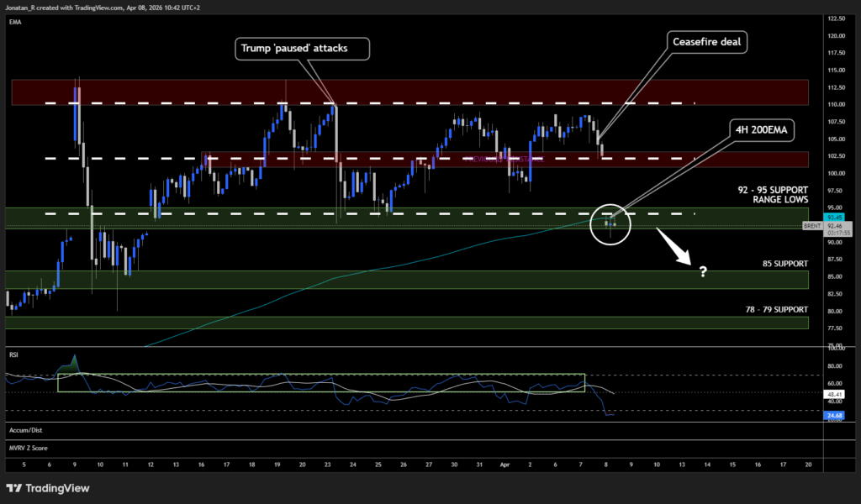861x504 pixels.
Task: Click the white question mark symbol
Action: click(702, 270)
